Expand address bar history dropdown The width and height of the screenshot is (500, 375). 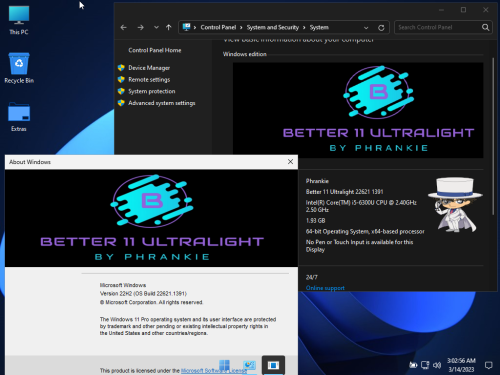366,28
